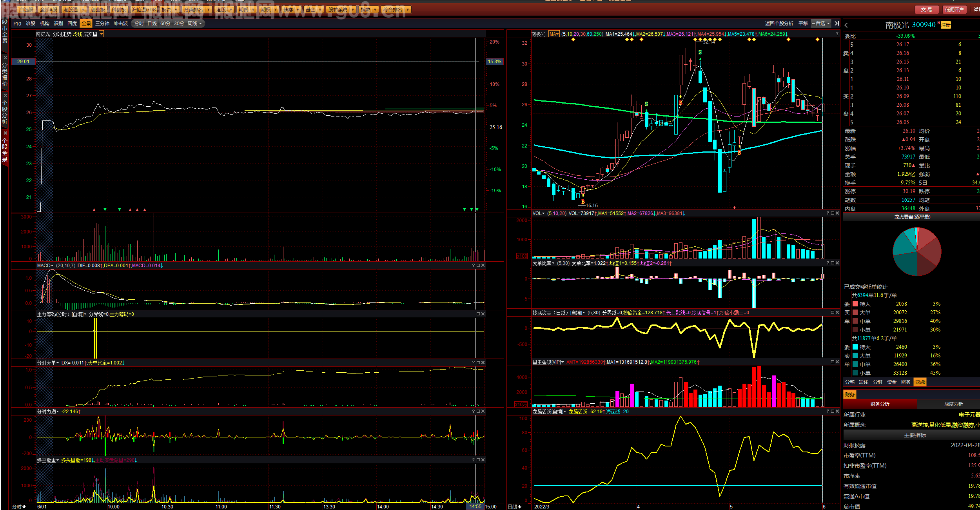Click the back chevron beside 南极光 title

(x=846, y=25)
